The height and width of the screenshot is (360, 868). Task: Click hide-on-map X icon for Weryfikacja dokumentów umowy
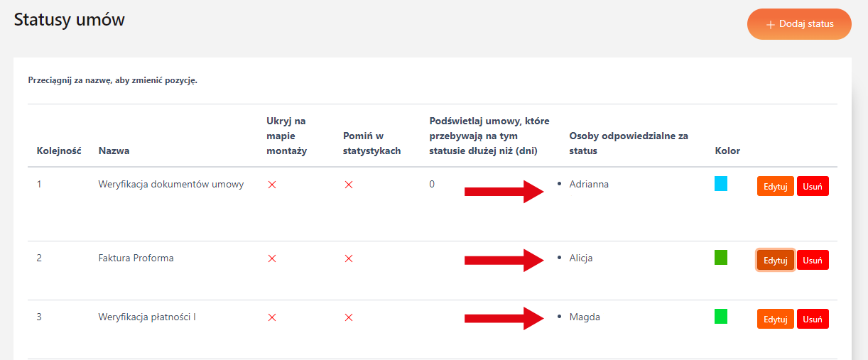(271, 185)
